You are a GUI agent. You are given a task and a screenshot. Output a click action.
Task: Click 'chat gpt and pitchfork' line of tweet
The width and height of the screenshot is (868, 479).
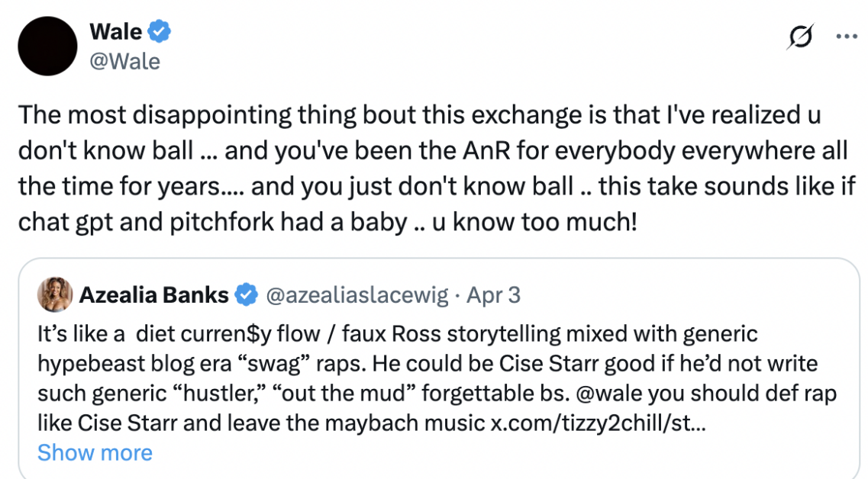click(x=328, y=222)
